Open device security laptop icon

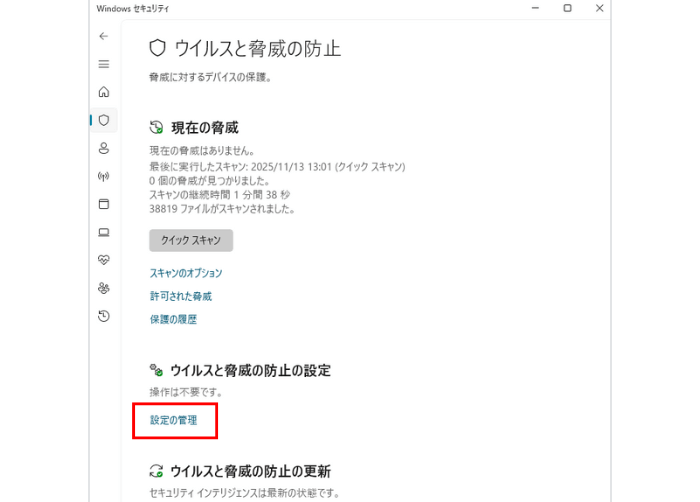[x=104, y=232]
